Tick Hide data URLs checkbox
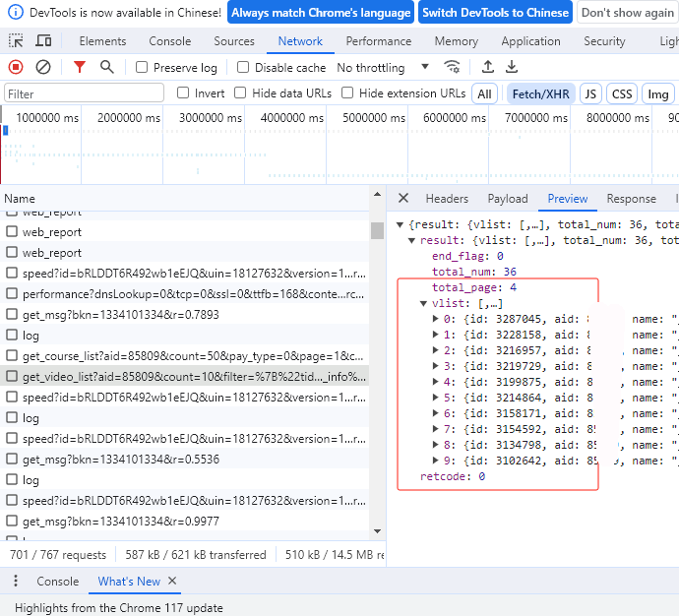 [240, 93]
